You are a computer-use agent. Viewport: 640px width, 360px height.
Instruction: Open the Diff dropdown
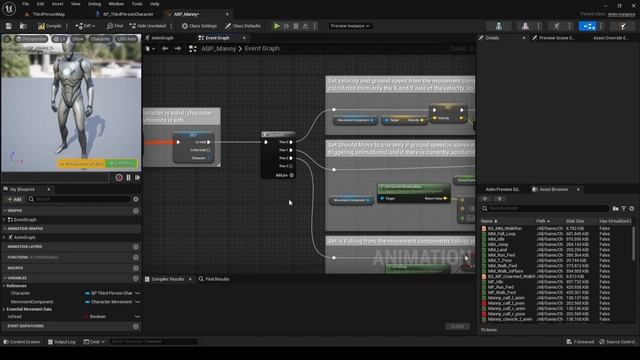tap(85, 26)
